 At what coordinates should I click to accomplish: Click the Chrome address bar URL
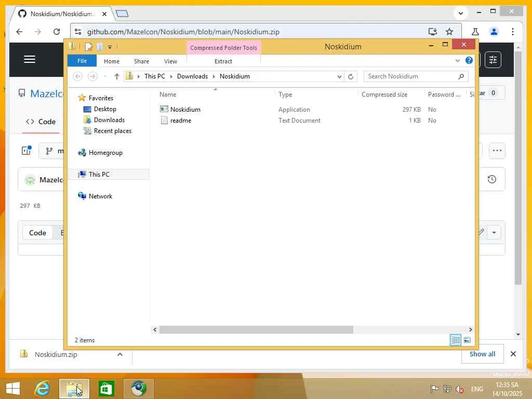[183, 32]
